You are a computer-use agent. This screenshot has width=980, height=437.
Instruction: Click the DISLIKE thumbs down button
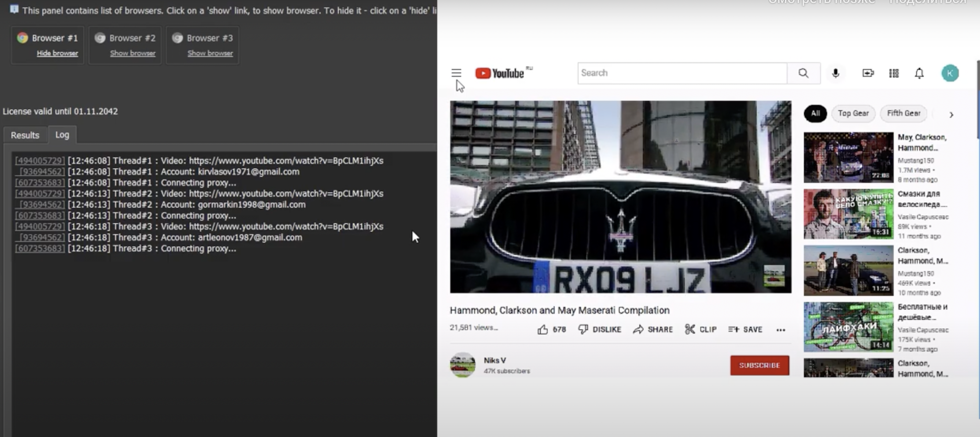pos(599,329)
